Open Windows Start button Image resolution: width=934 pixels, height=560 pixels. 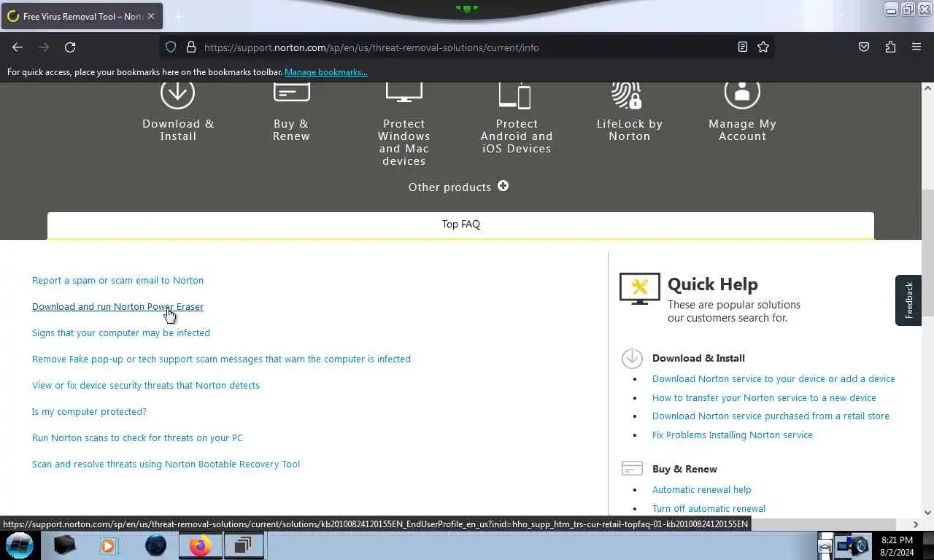pos(20,545)
